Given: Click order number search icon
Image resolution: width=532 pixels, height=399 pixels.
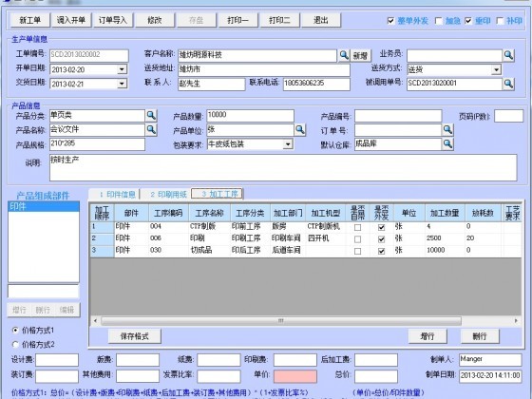Looking at the screenshot, I should (x=447, y=129).
